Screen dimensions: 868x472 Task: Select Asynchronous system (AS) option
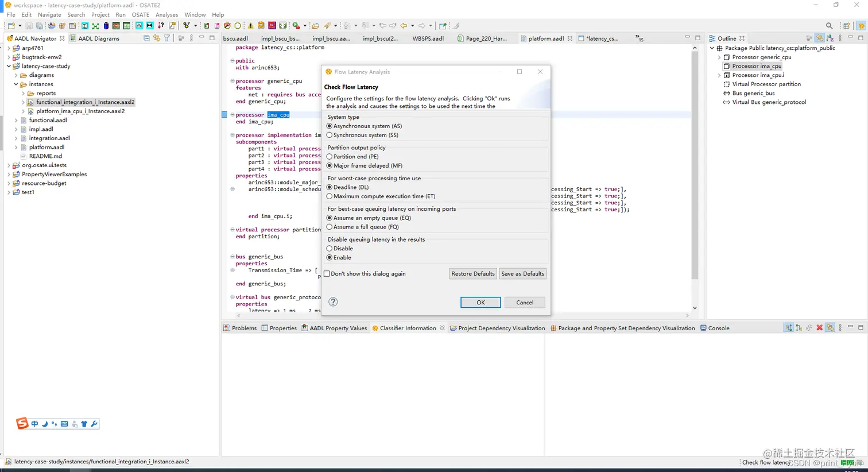pyautogui.click(x=364, y=126)
